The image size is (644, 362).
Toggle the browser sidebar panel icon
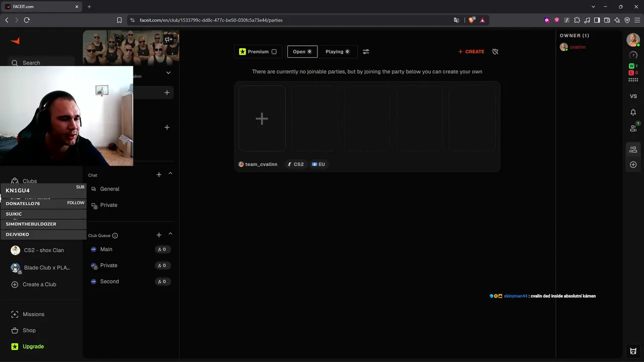(x=597, y=20)
